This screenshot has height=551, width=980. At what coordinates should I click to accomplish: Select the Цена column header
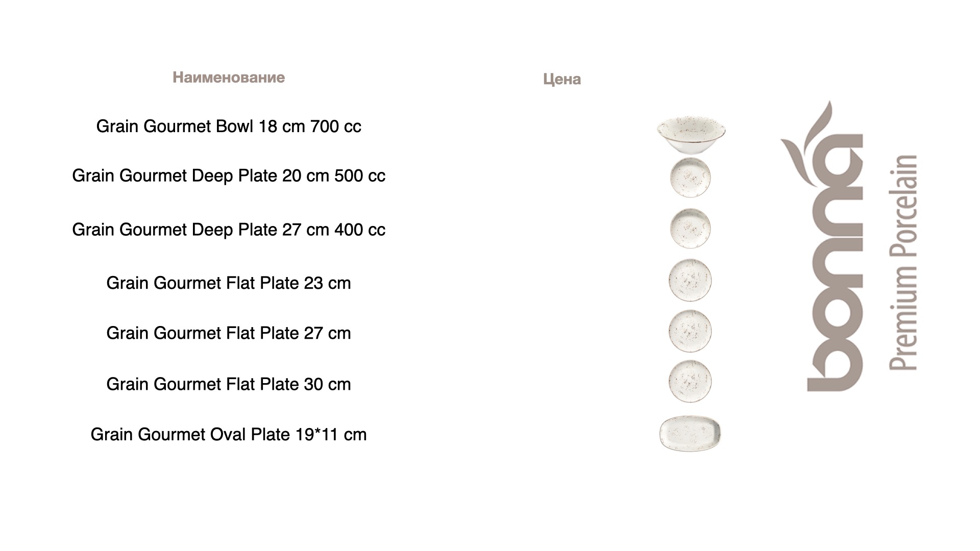[562, 80]
